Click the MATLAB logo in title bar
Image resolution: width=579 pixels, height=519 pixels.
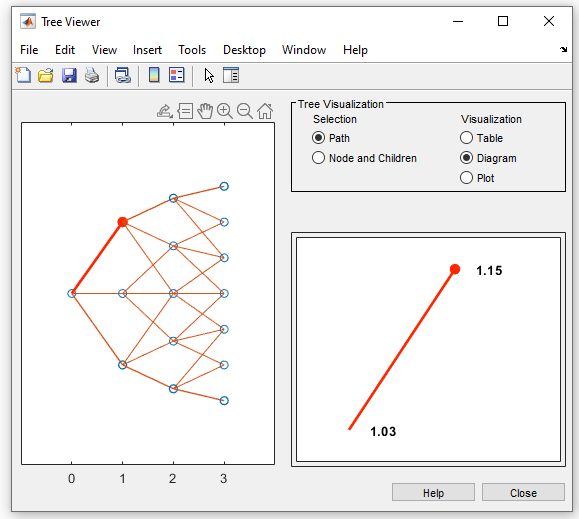[28, 22]
